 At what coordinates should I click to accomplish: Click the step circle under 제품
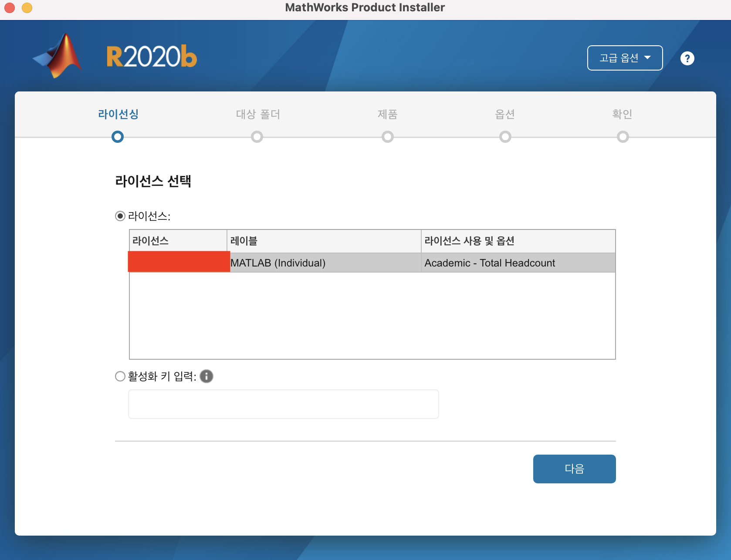[x=387, y=137]
